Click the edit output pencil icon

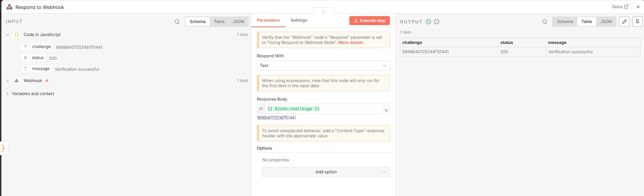(x=624, y=22)
